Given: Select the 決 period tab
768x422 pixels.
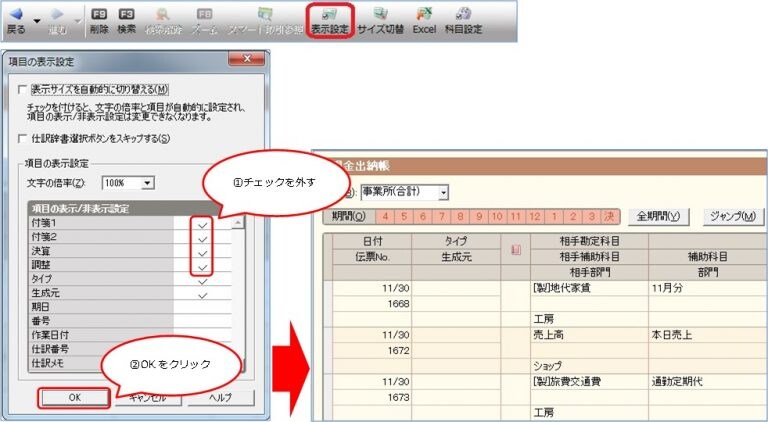Looking at the screenshot, I should coord(607,216).
